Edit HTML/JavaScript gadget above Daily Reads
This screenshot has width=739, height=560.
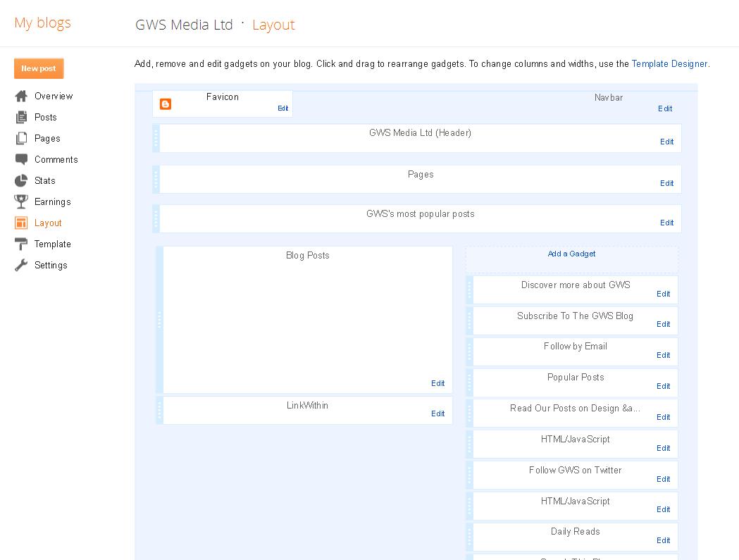click(664, 509)
